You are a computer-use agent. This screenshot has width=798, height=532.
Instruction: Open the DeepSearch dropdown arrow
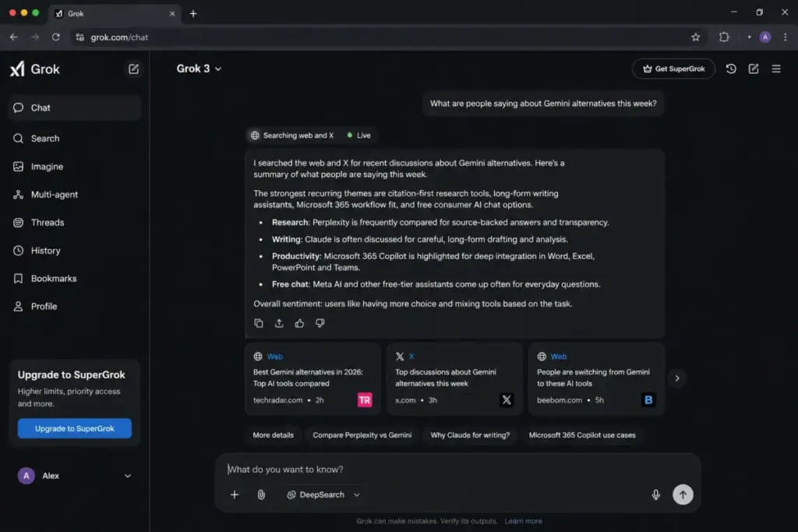click(357, 495)
